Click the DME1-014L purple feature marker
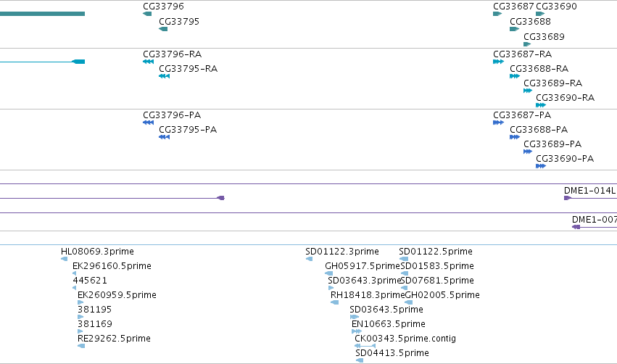This screenshot has width=617, height=364. click(568, 198)
